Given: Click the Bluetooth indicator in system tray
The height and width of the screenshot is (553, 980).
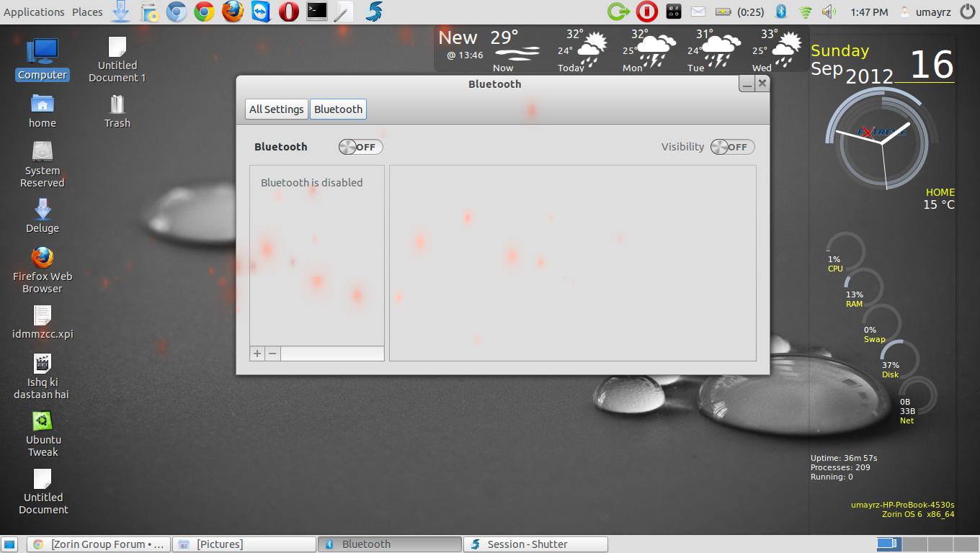Looking at the screenshot, I should click(x=780, y=12).
